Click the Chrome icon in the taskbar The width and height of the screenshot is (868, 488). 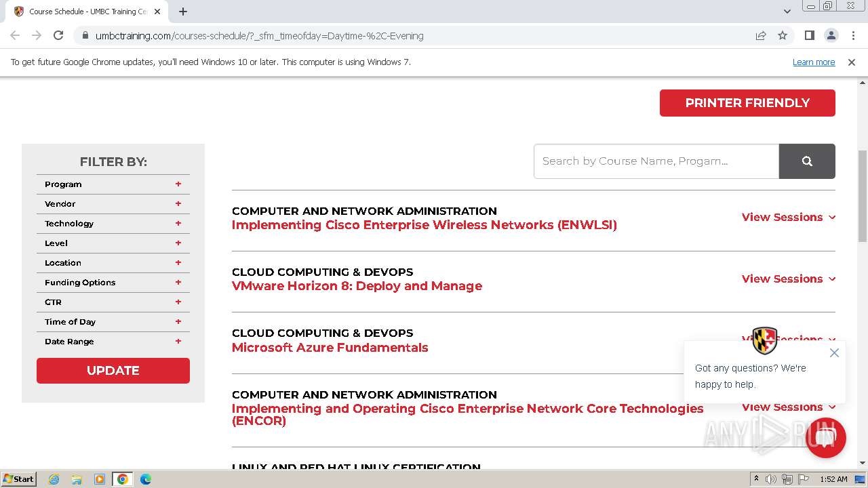pos(122,479)
